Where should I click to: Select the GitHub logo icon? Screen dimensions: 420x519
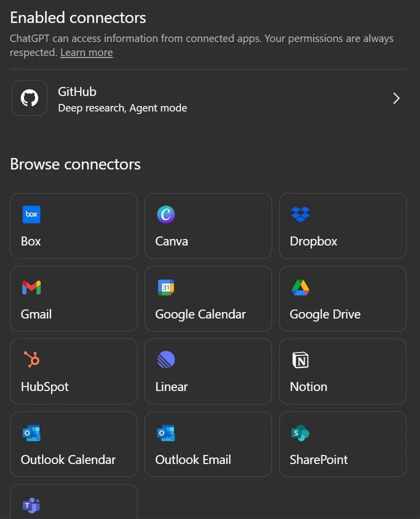tap(29, 97)
